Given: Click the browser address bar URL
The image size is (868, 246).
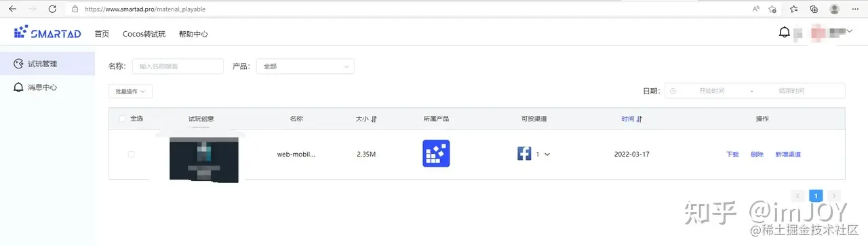Looking at the screenshot, I should (144, 9).
